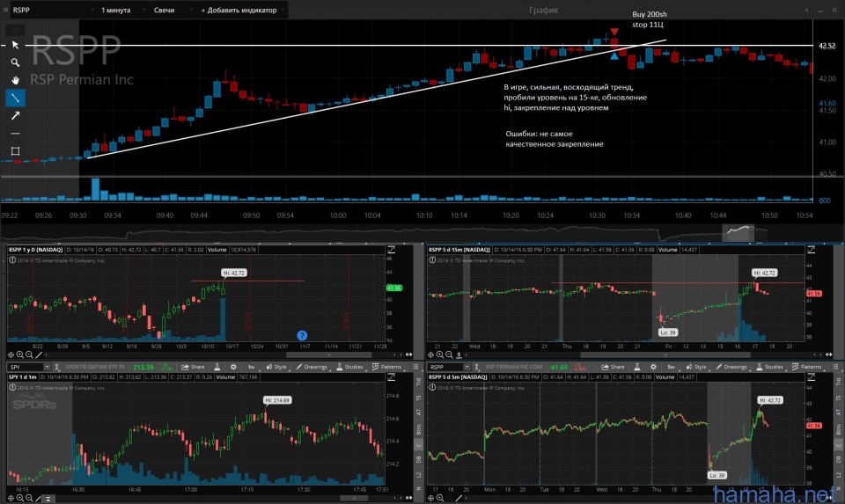Zoom in on the SPY 1 d 1m chart
The width and height of the screenshot is (845, 504).
pyautogui.click(x=20, y=498)
